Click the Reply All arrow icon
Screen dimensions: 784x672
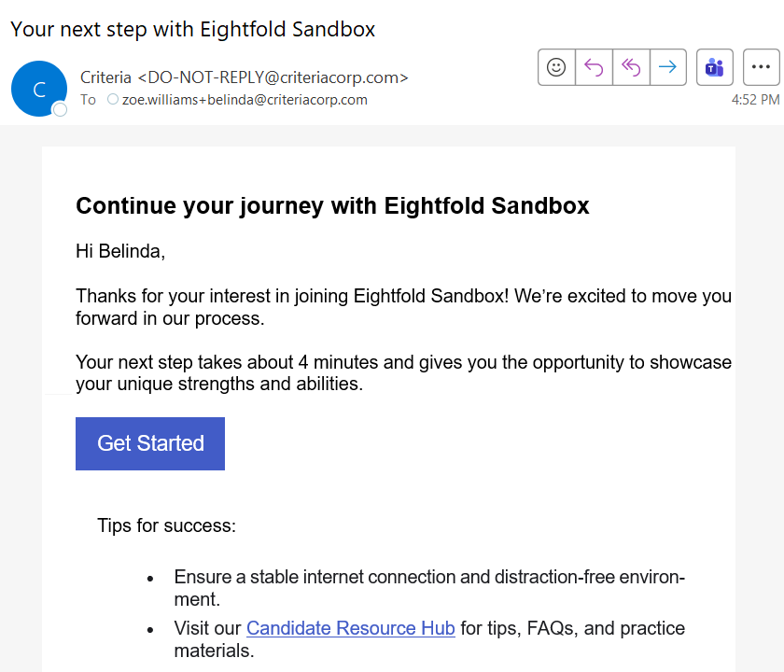click(631, 67)
